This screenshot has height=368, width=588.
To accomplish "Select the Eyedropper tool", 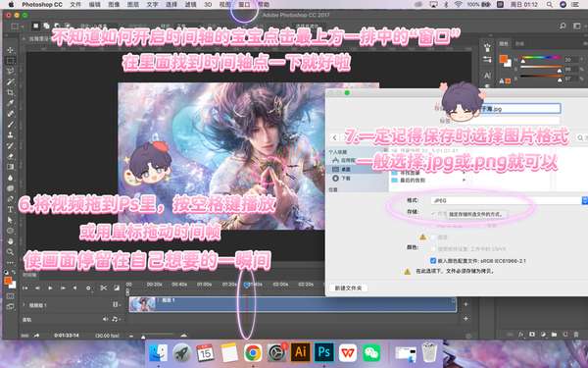I will 11,103.
